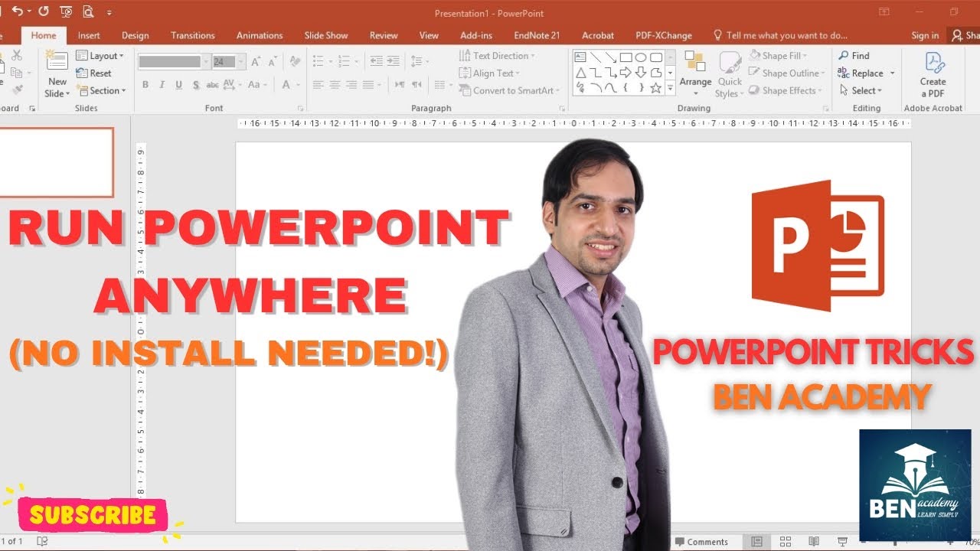
Task: Justify the text
Action: point(370,85)
